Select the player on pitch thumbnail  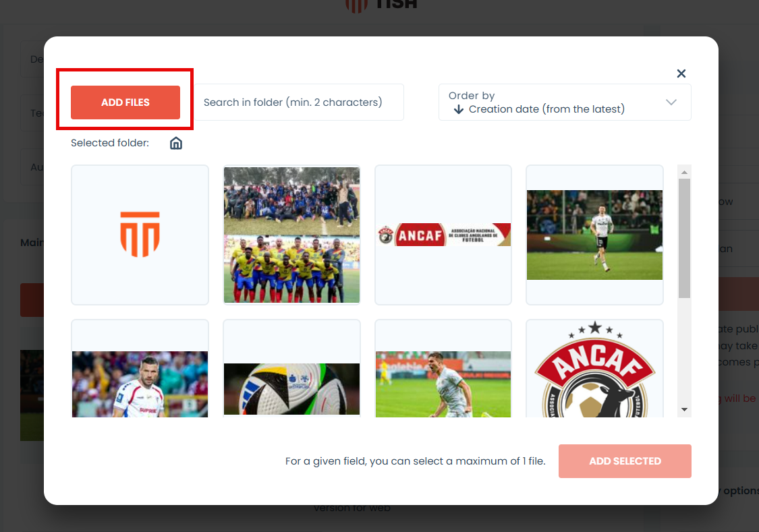594,235
